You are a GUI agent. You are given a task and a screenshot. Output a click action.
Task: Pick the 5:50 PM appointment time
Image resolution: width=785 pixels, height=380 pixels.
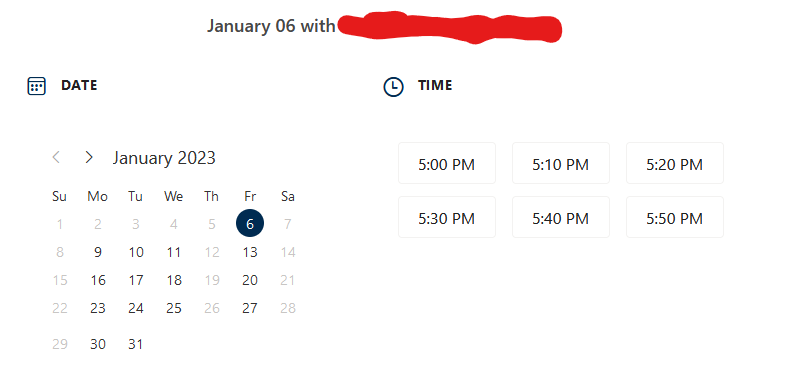point(675,217)
